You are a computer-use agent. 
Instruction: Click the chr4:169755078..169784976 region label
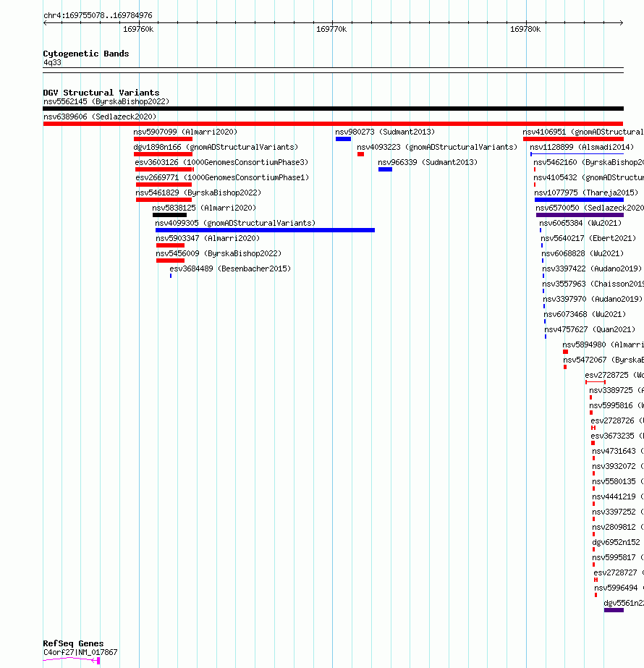[x=98, y=15]
